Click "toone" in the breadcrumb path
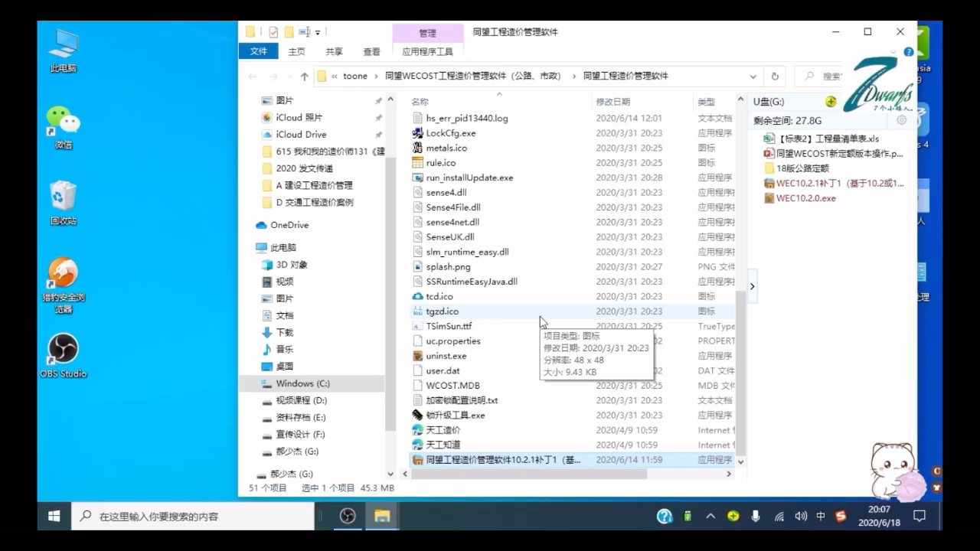Image resolution: width=980 pixels, height=551 pixels. coord(355,76)
